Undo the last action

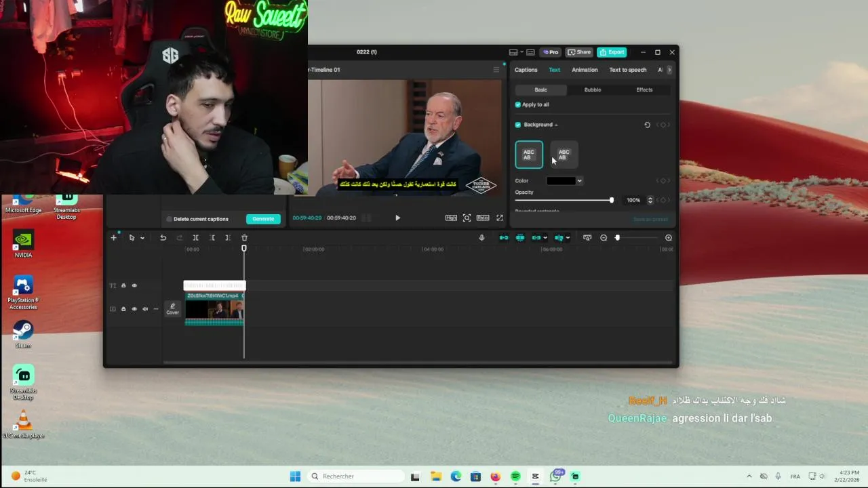163,238
